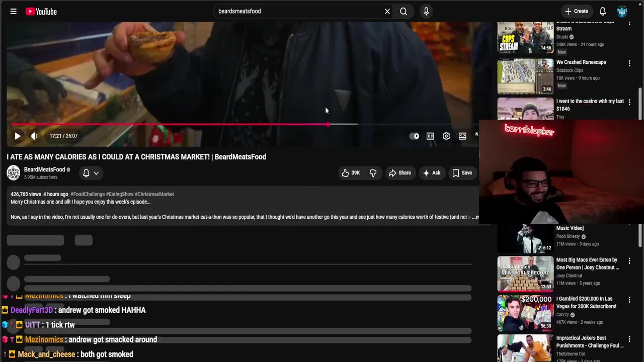The width and height of the screenshot is (644, 362).
Task: Open the Cops Stream video thumbnail
Action: [525, 37]
